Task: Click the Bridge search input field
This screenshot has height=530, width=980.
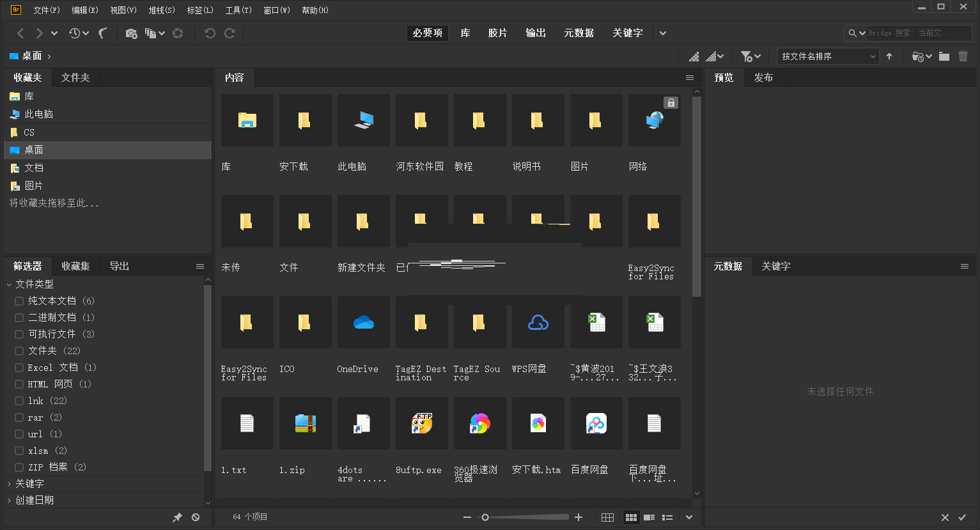Action: coord(919,33)
